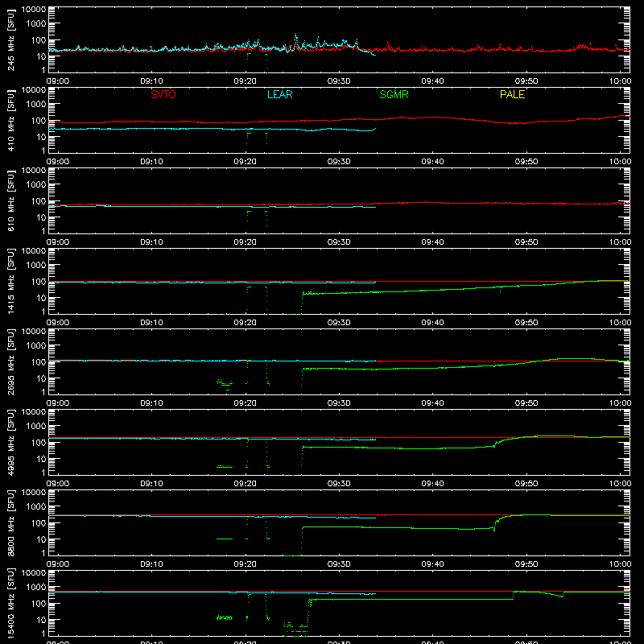Click the 1000 tick label of 410 MHz plot
This screenshot has width=644, height=644.
[x=36, y=105]
